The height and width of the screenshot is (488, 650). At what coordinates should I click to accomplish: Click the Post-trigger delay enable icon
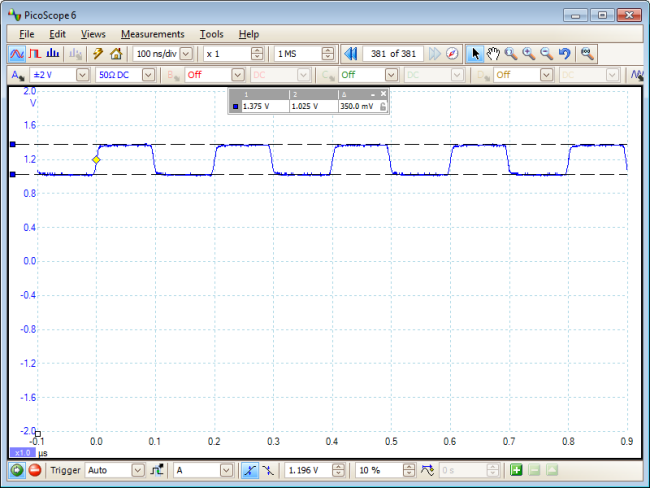[427, 470]
